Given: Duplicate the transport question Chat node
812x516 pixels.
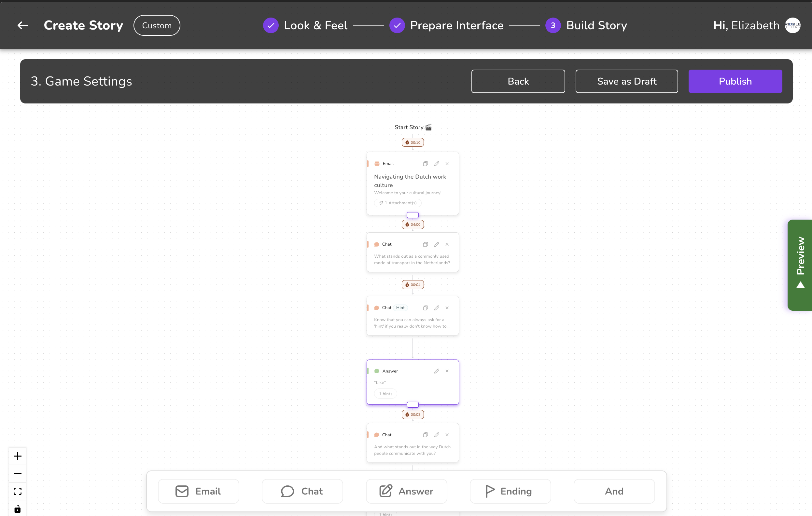Looking at the screenshot, I should coord(426,244).
